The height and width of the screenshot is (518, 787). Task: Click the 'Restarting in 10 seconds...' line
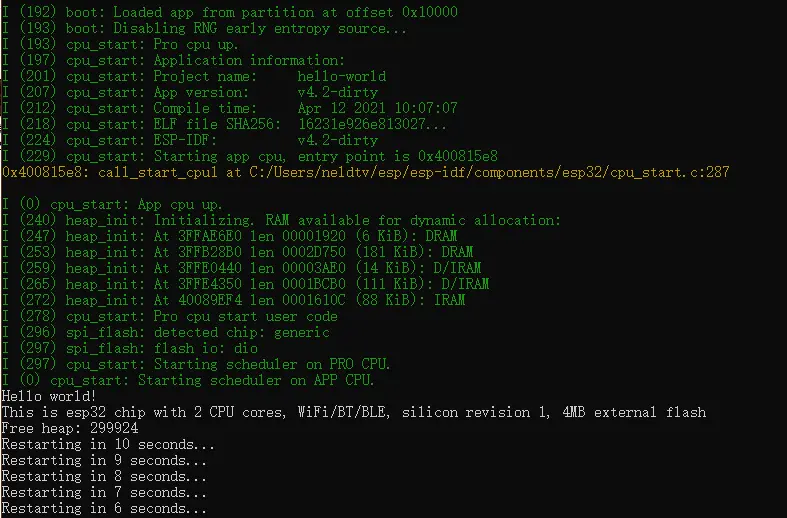point(108,444)
